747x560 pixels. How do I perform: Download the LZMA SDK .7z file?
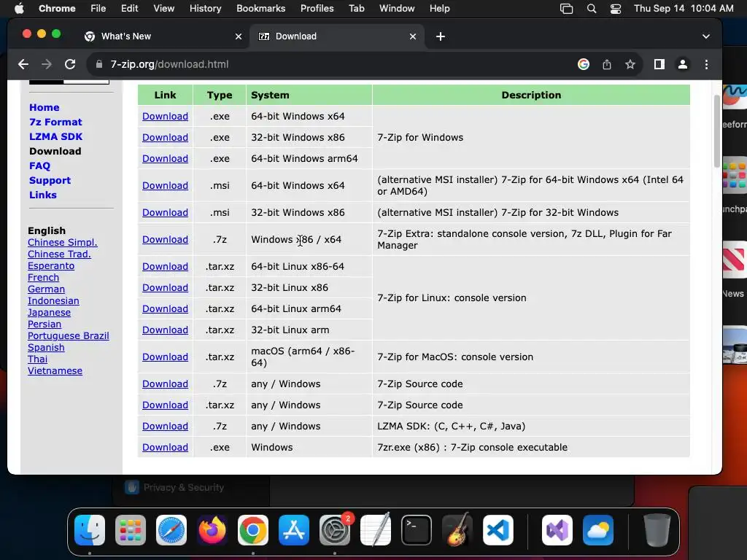[165, 426]
